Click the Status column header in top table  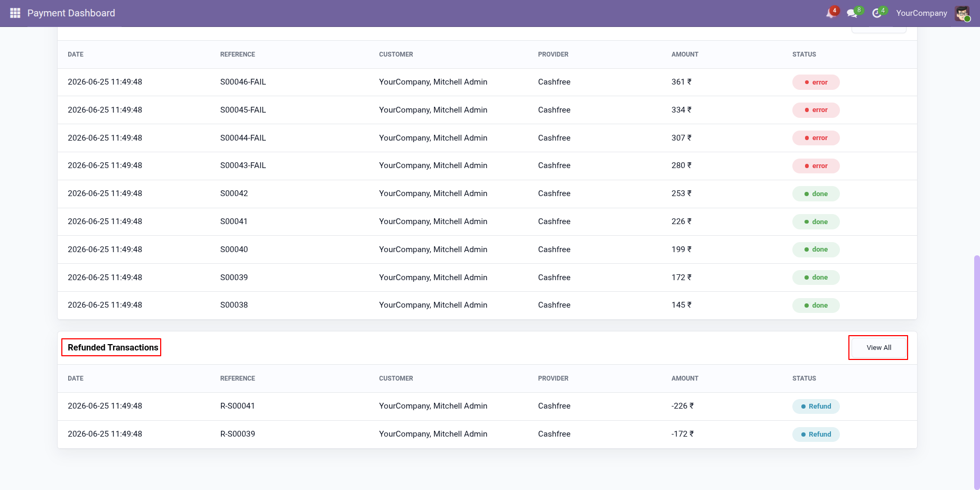pos(804,54)
